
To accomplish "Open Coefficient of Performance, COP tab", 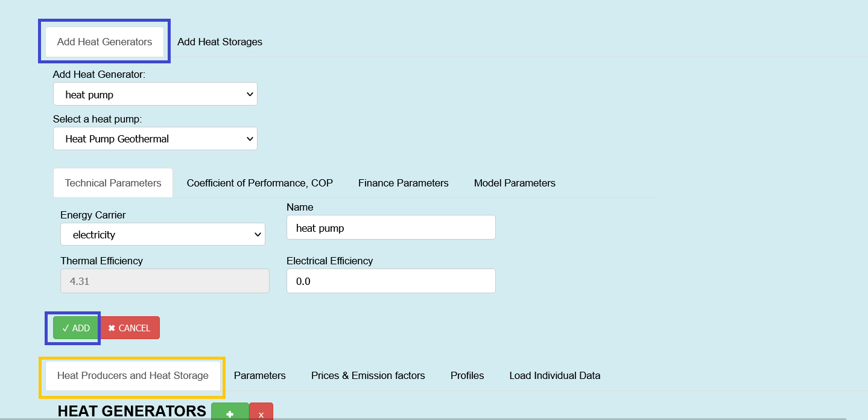I will point(260,183).
